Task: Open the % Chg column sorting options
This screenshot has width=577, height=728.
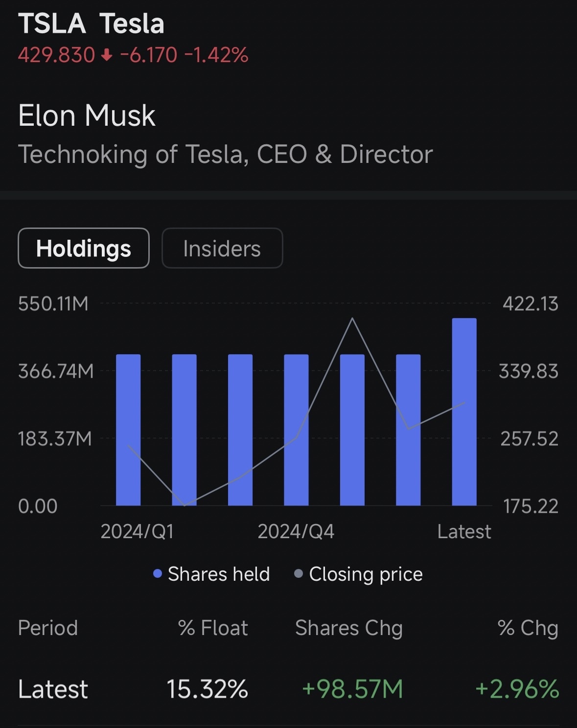Action: coord(528,628)
